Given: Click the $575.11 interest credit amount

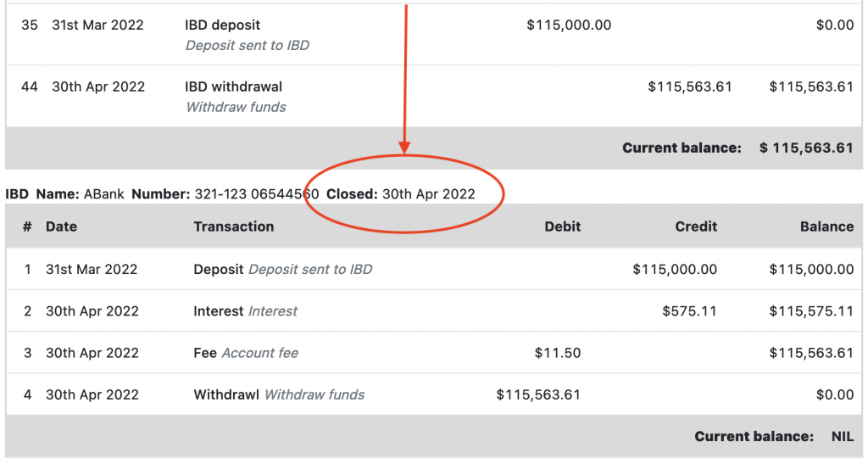Looking at the screenshot, I should (x=689, y=311).
